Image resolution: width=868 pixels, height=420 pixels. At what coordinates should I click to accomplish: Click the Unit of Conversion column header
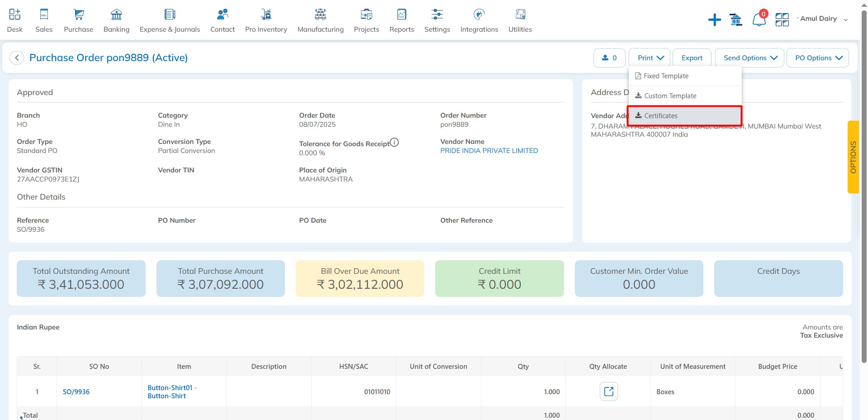(x=438, y=367)
